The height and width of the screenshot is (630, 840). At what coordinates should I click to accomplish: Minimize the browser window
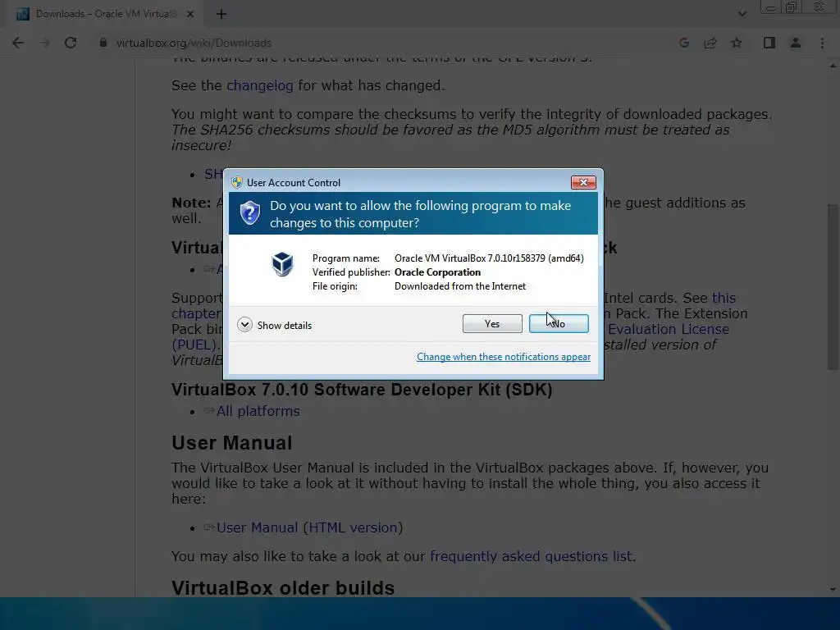click(x=771, y=7)
